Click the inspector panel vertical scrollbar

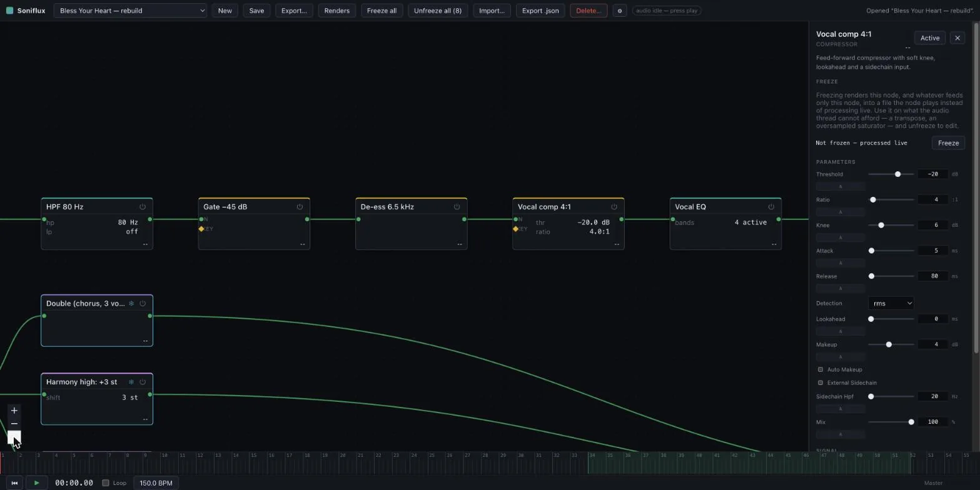coord(975,189)
